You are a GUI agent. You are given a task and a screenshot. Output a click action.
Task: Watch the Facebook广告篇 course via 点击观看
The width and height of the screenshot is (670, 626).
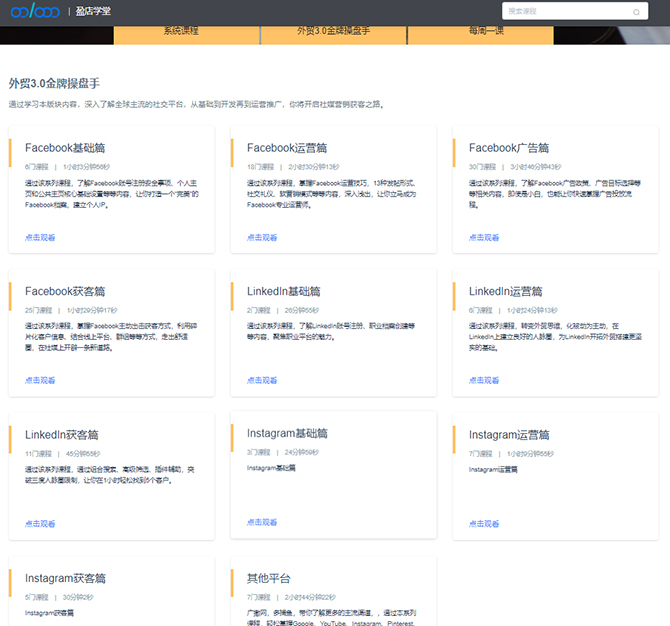(x=484, y=238)
